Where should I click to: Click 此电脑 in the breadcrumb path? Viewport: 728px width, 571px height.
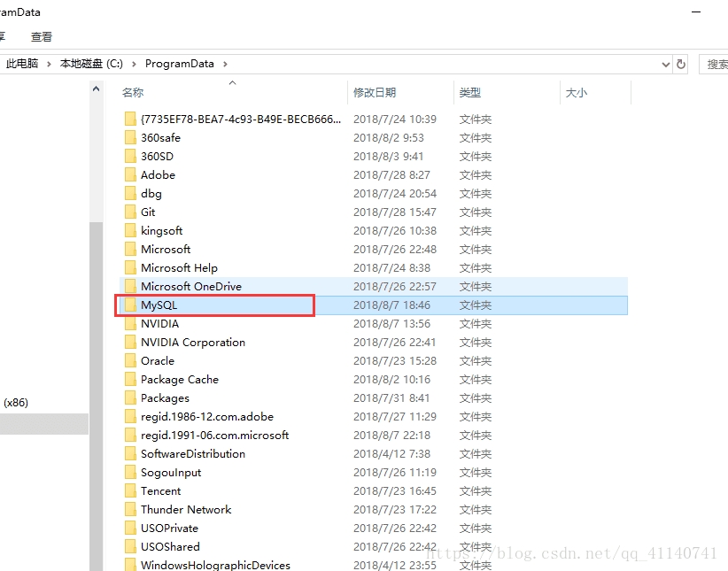pyautogui.click(x=22, y=64)
